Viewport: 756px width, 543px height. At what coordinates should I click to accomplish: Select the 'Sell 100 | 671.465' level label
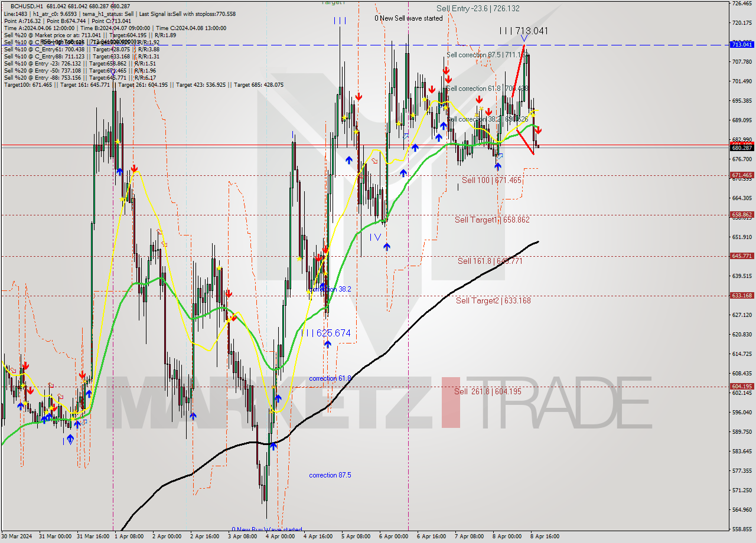pyautogui.click(x=491, y=180)
